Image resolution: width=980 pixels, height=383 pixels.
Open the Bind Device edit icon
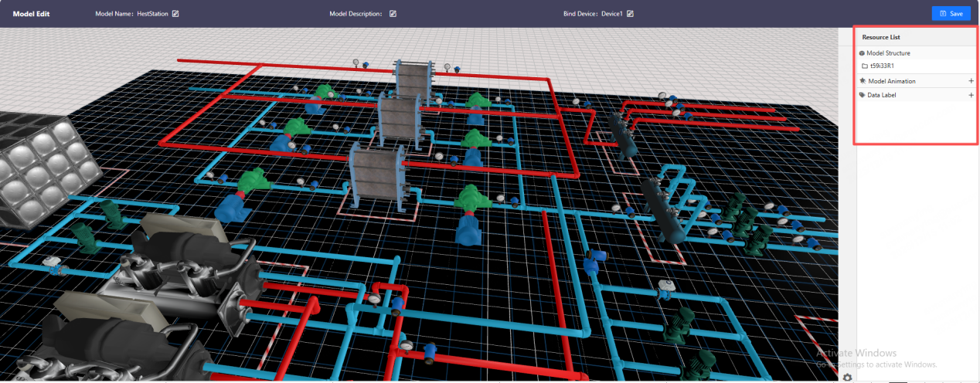coord(630,14)
